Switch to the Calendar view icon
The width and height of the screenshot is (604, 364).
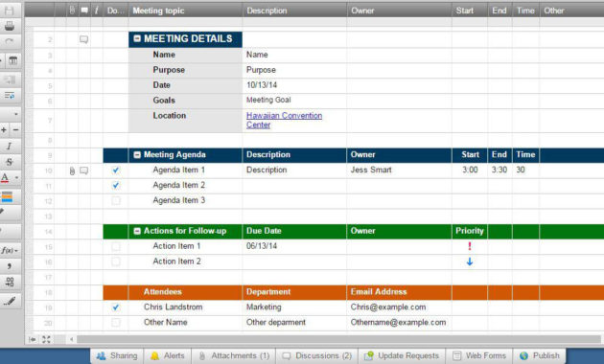tap(12, 60)
